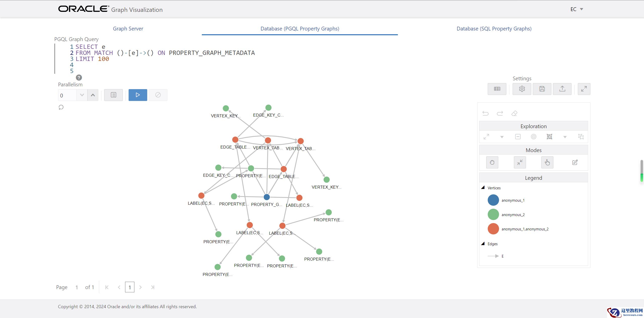The width and height of the screenshot is (644, 318).
Task: Switch to the Graph Server tab
Action: (128, 29)
